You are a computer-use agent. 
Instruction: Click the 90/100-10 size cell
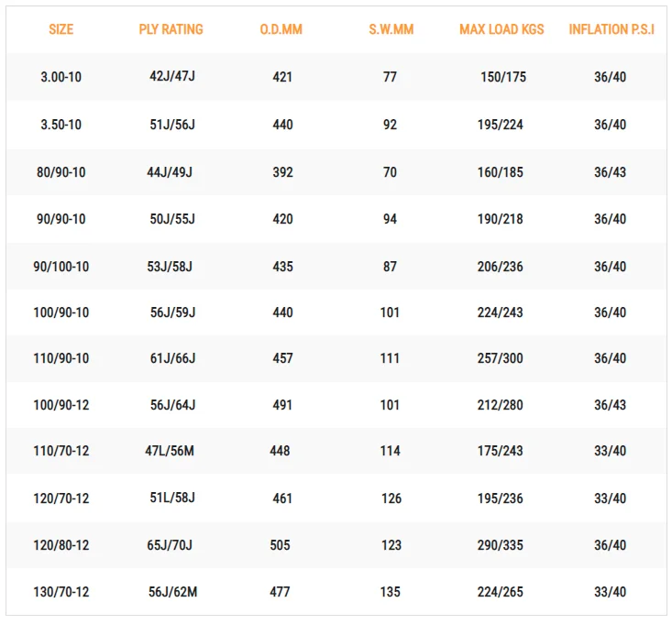61,267
